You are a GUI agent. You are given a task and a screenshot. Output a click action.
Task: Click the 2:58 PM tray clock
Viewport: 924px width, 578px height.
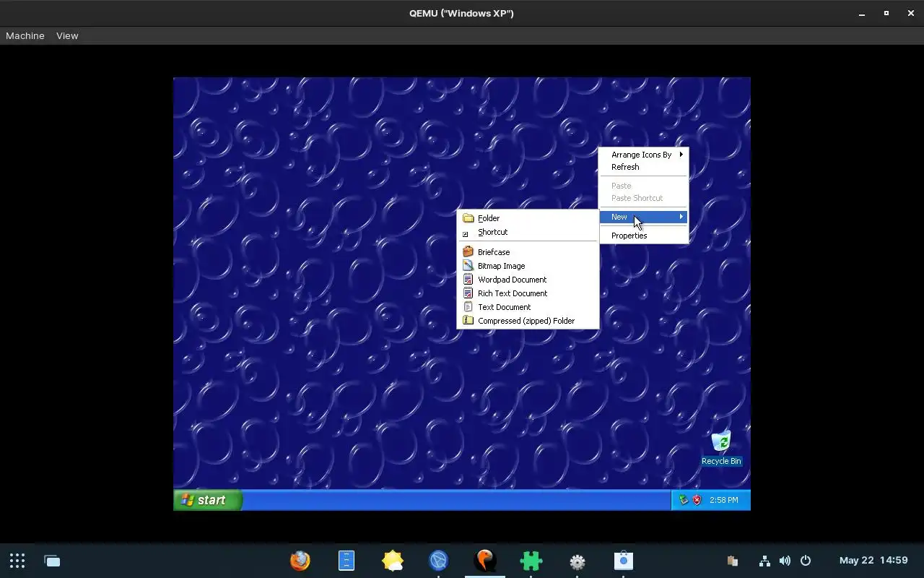723,500
